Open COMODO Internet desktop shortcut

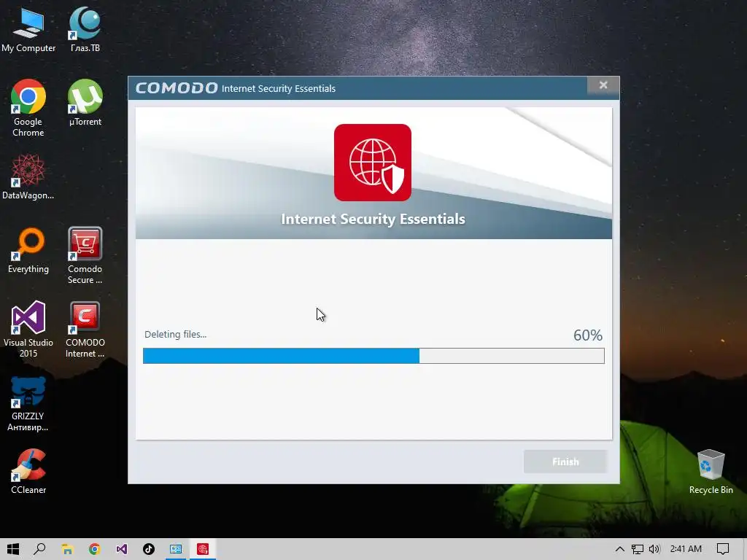85,329
